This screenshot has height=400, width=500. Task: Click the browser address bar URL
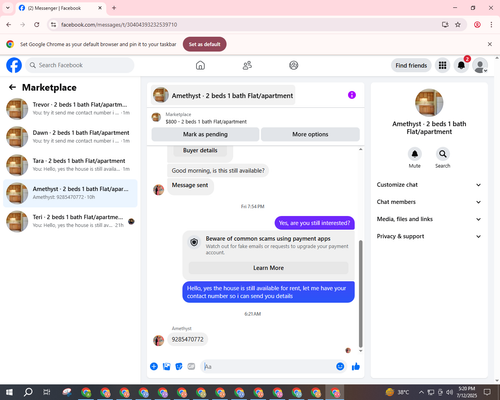pyautogui.click(x=119, y=25)
